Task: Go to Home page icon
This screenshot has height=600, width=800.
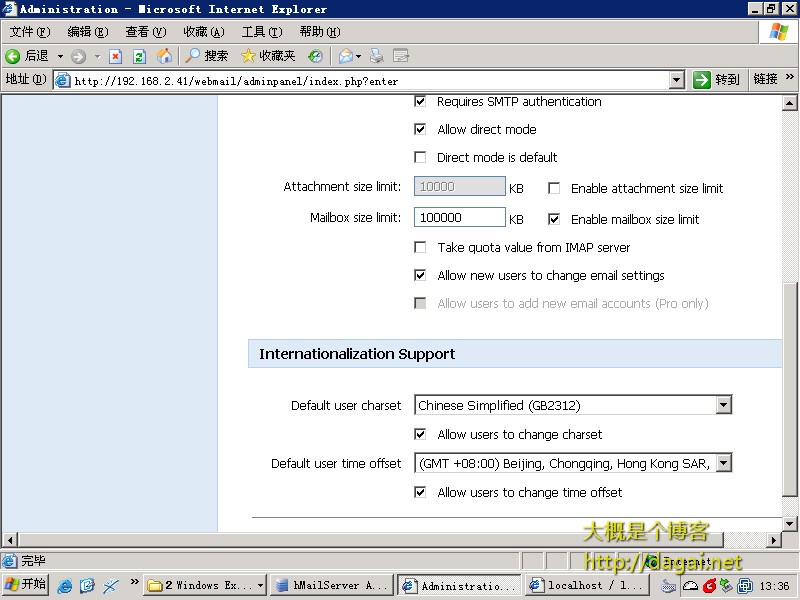Action: tap(164, 56)
